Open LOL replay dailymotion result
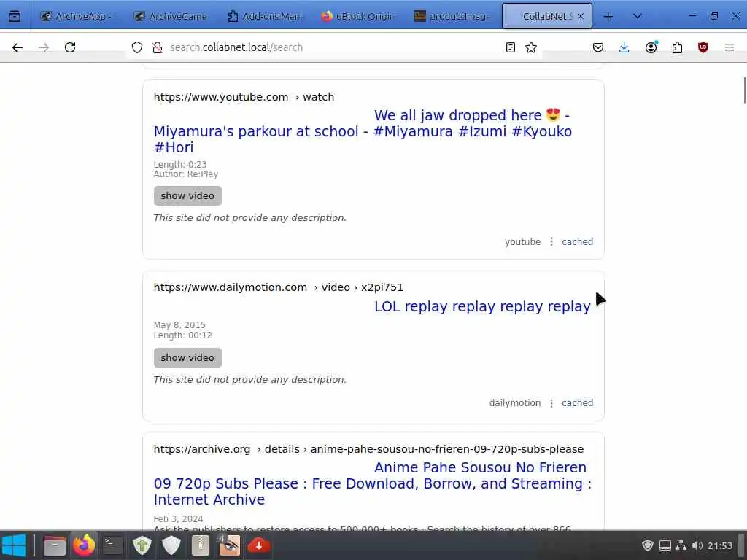This screenshot has height=560, width=747. tap(482, 306)
